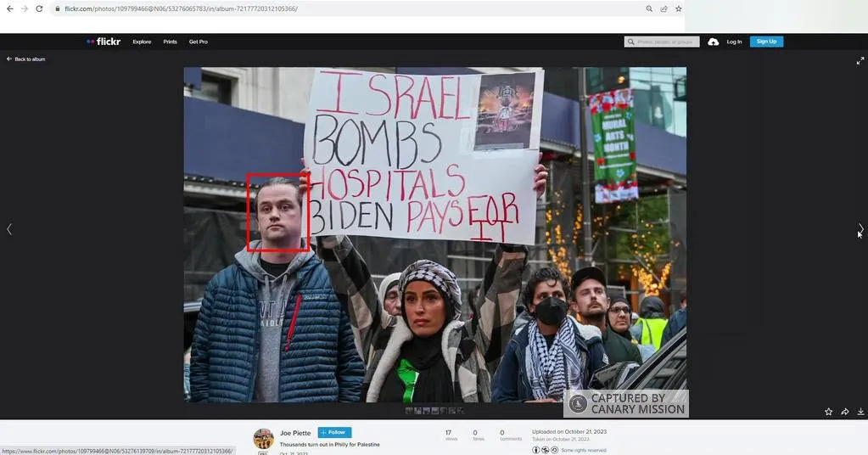Screen dimensions: 868x455
Task: Click the Log In link
Action: 734,42
